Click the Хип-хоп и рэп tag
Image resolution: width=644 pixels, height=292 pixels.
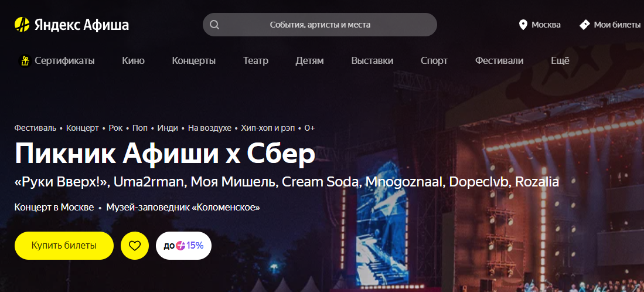click(x=268, y=128)
